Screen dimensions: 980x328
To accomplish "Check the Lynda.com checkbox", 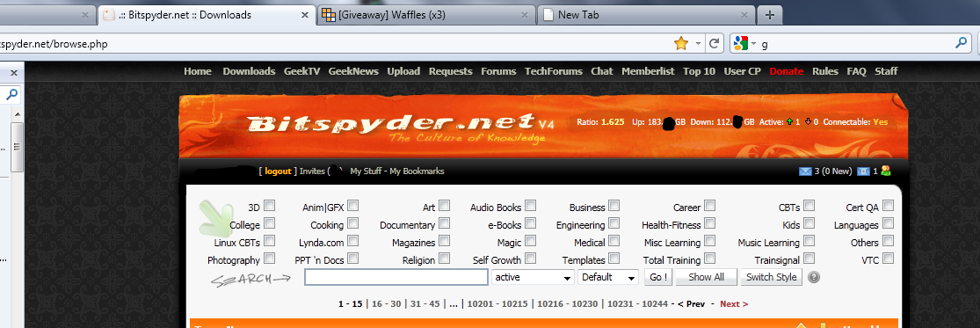I will point(352,241).
